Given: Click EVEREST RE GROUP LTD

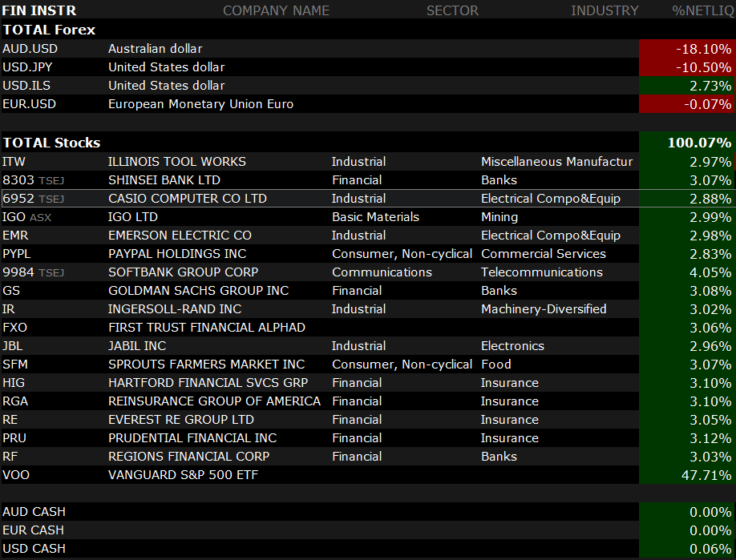Looking at the screenshot, I should (181, 419).
